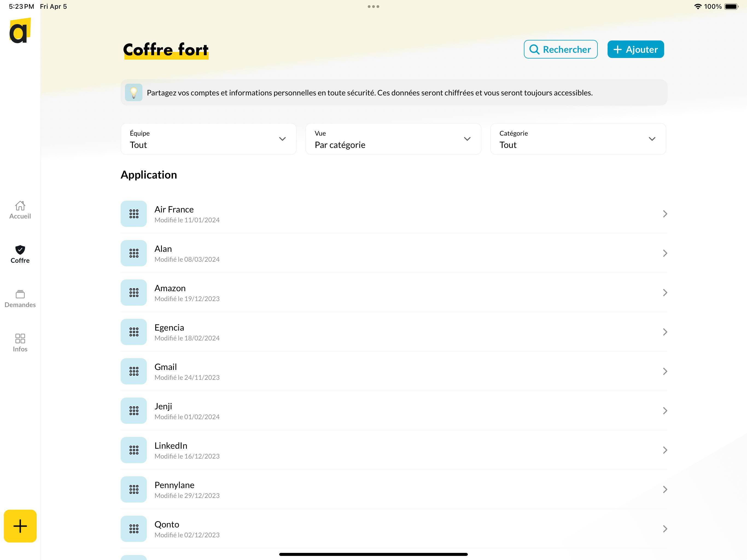Expand the Amazon entry chevron

665,293
